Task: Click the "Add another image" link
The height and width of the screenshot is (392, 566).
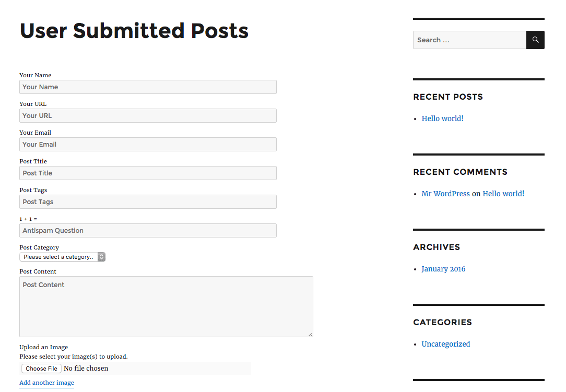Action: [46, 383]
